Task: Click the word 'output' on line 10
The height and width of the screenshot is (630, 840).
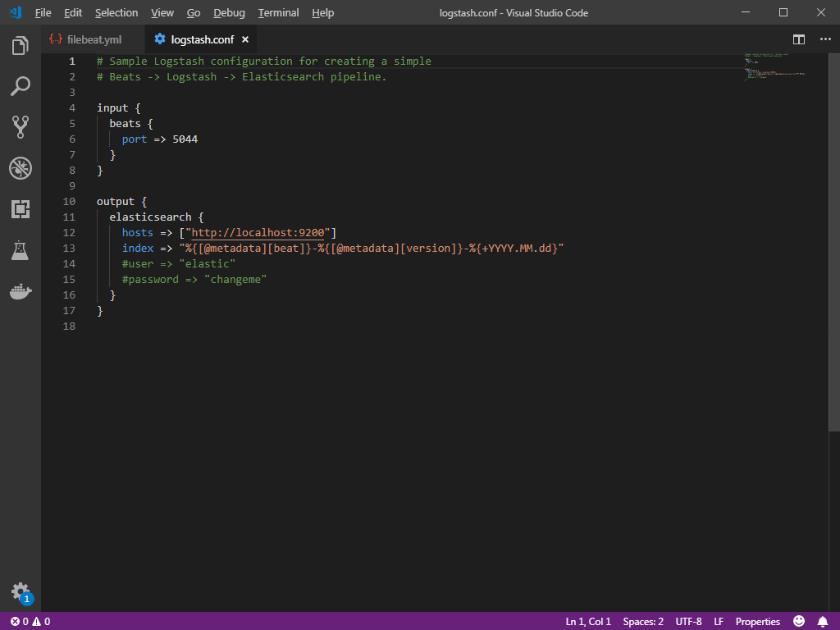Action: coord(115,202)
